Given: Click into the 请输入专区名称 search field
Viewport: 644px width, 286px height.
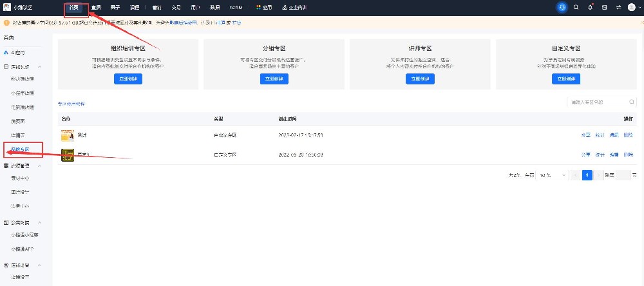Looking at the screenshot, I should (x=601, y=102).
